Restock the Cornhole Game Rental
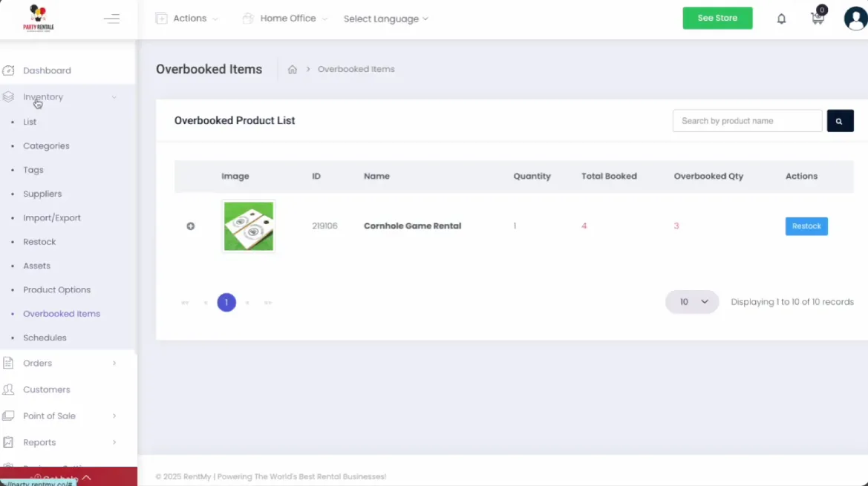This screenshot has width=868, height=486. 806,226
